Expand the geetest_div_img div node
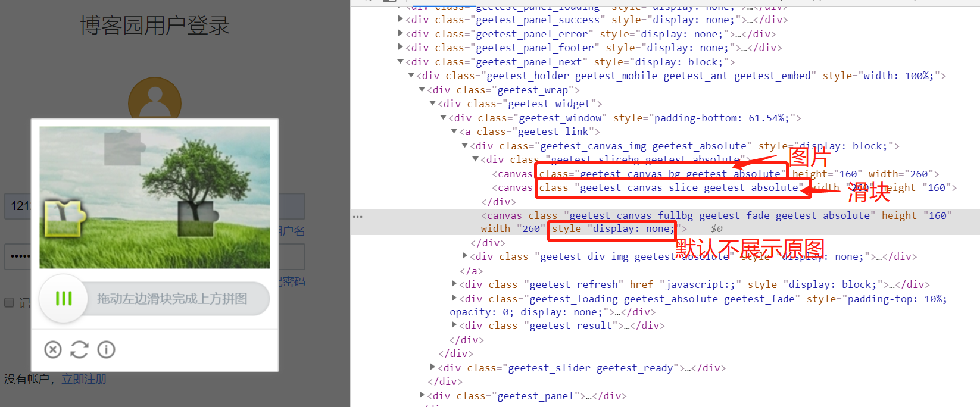Image resolution: width=980 pixels, height=407 pixels. [465, 255]
